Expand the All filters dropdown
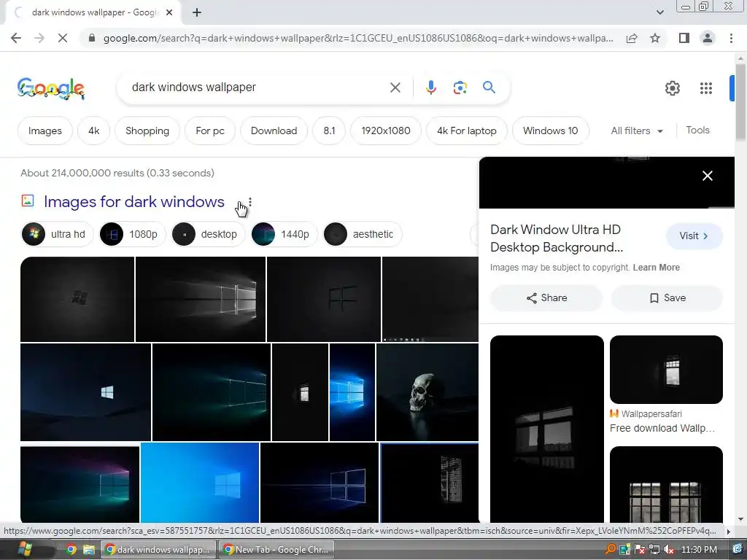The width and height of the screenshot is (747, 560). tap(636, 131)
